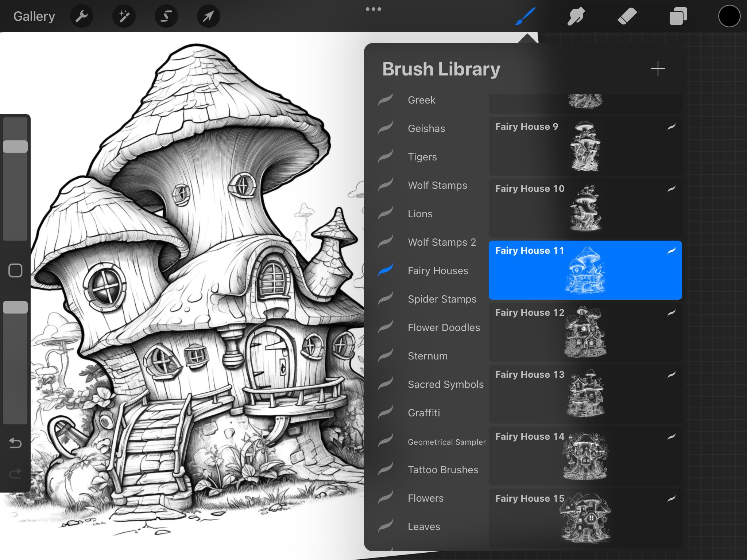Select the Fairy House 15 brush
The height and width of the screenshot is (560, 747).
[585, 518]
